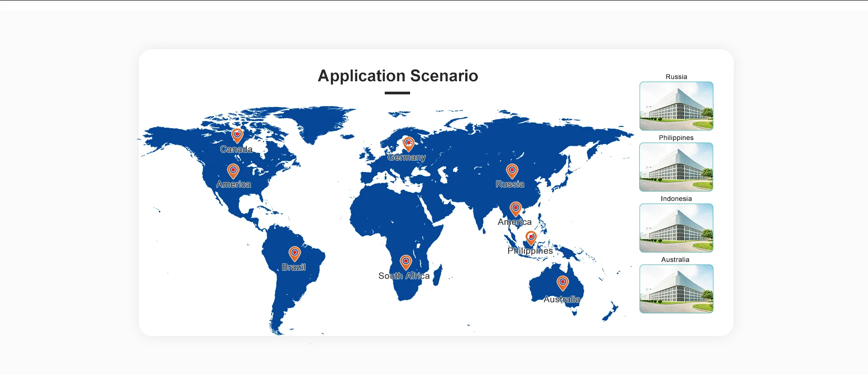This screenshot has width=868, height=382.
Task: Click the Canada location pin
Action: (237, 135)
